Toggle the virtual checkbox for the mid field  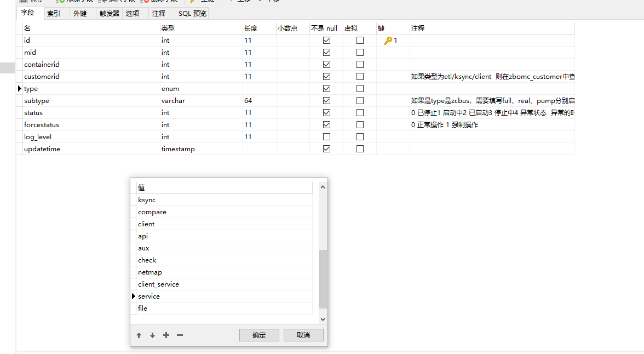coord(360,53)
